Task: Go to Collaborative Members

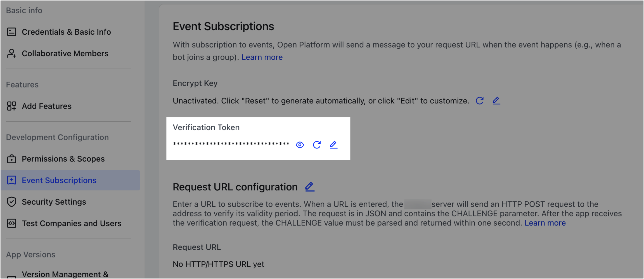Action: point(65,53)
